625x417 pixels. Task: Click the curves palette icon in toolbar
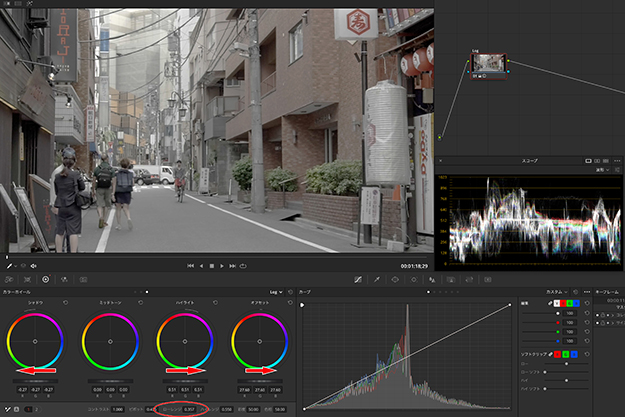360,279
